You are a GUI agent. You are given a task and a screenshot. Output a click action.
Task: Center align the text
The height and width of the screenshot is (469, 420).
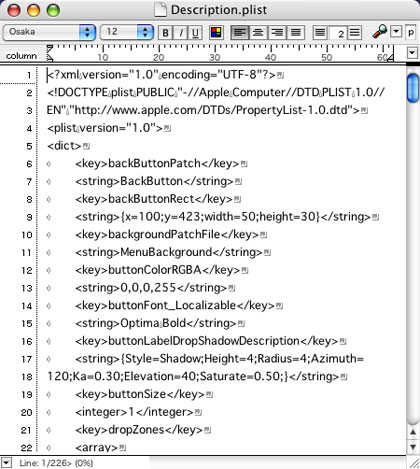pos(258,33)
